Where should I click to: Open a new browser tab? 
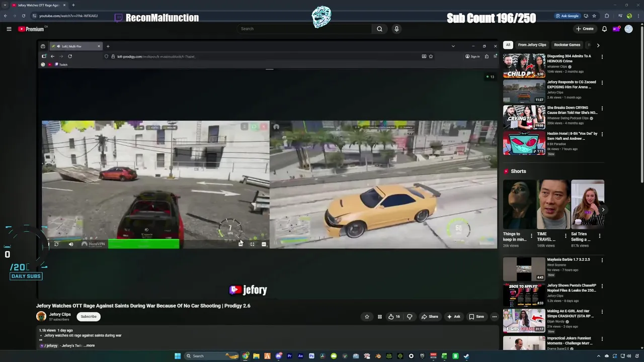[73, 5]
